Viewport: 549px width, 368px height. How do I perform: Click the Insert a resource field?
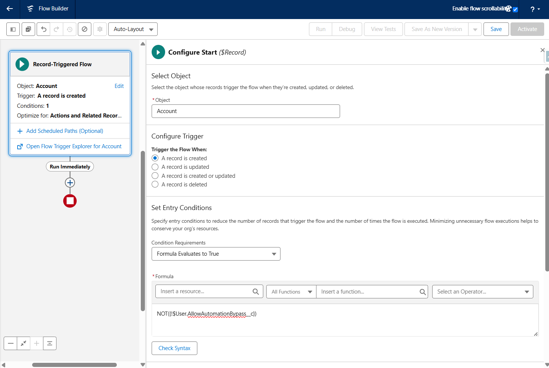[209, 291]
